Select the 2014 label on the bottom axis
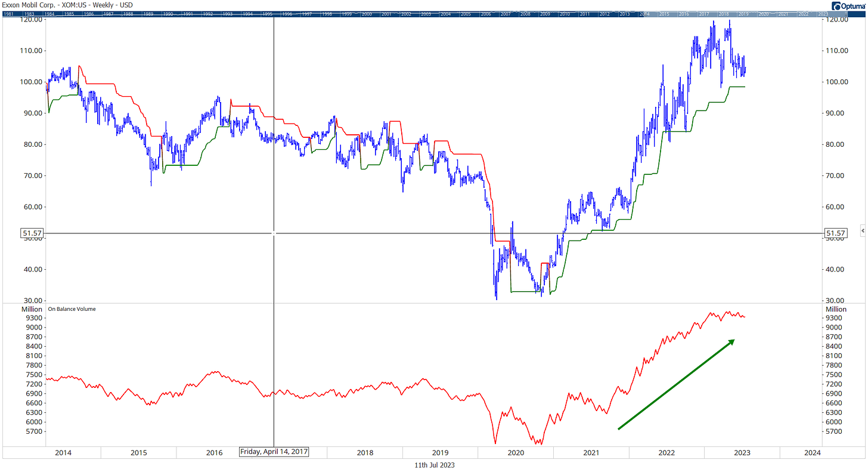The image size is (868, 472). (63, 453)
